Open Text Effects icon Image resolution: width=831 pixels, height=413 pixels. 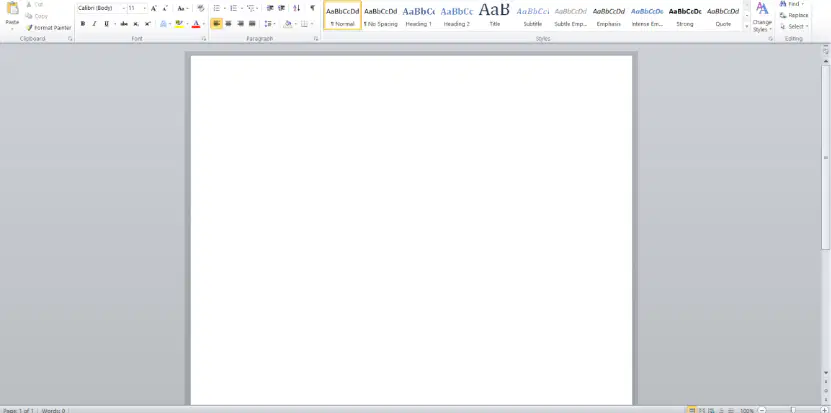[x=163, y=24]
